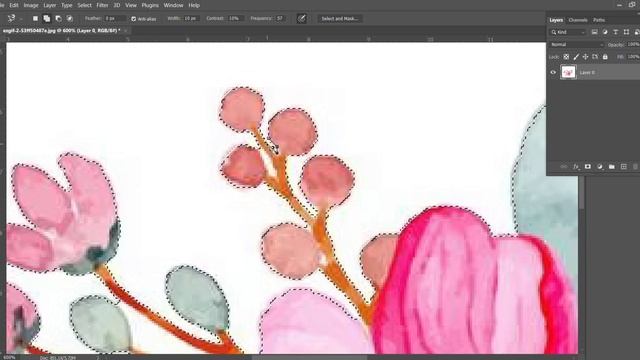640x360 pixels.
Task: Open the Plugins menu
Action: click(150, 5)
